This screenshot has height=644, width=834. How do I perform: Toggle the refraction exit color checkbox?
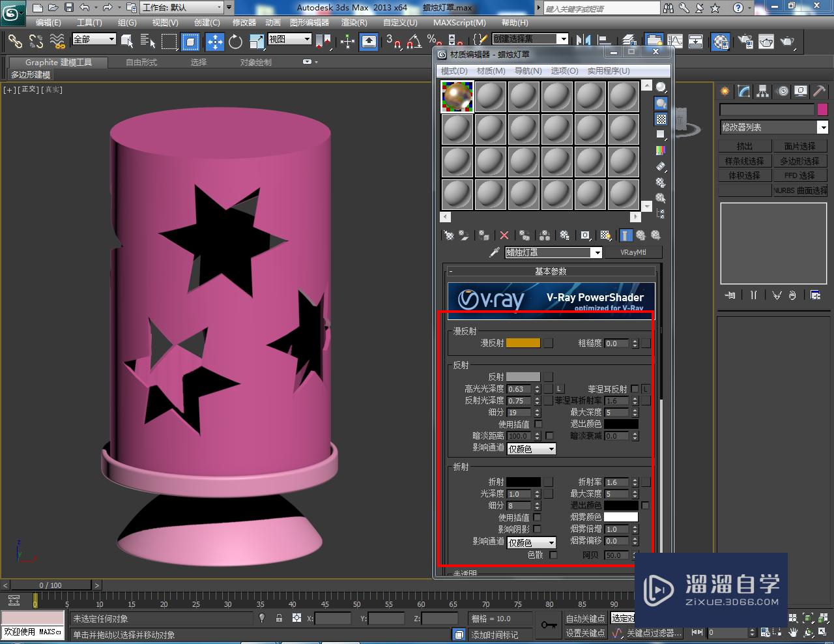(645, 506)
